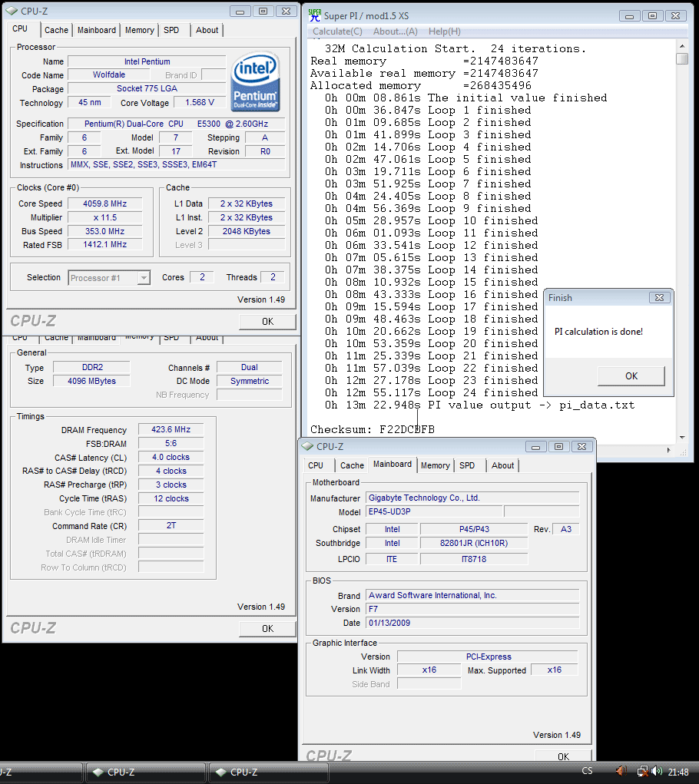Click the 21:48 taskbar clock

(678, 772)
